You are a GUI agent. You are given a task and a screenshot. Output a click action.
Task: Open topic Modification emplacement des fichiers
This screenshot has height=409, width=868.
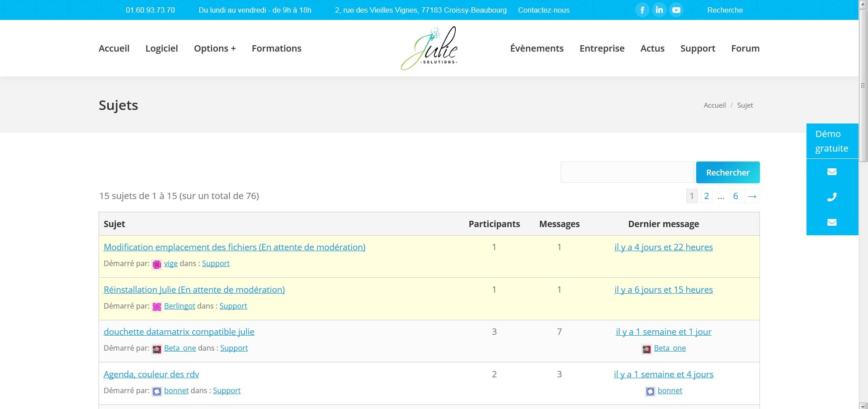click(x=235, y=247)
